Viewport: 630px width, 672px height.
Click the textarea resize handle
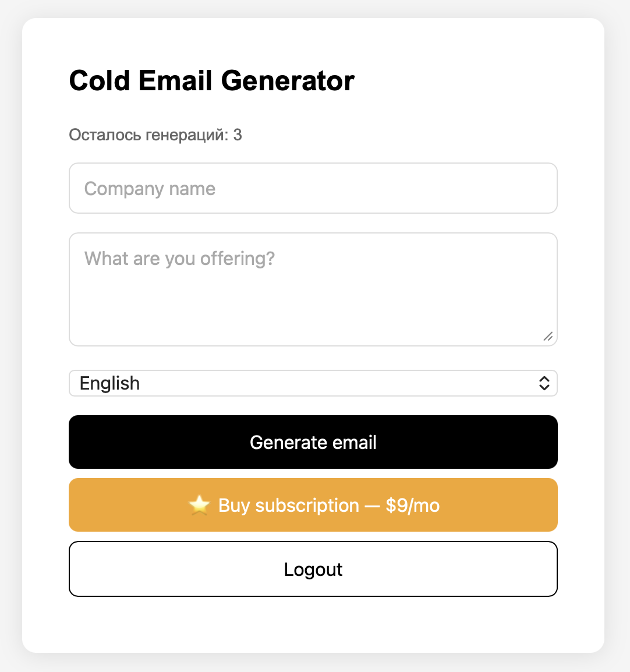pyautogui.click(x=548, y=337)
